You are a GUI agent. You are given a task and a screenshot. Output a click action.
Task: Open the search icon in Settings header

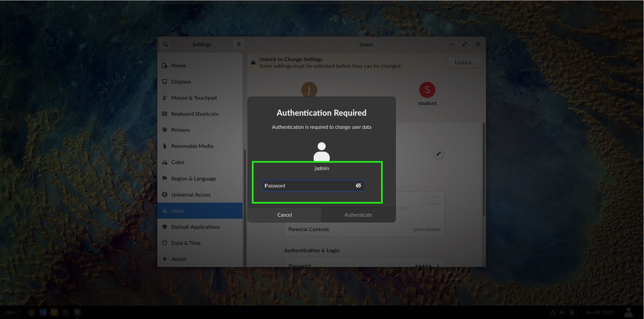tap(165, 44)
